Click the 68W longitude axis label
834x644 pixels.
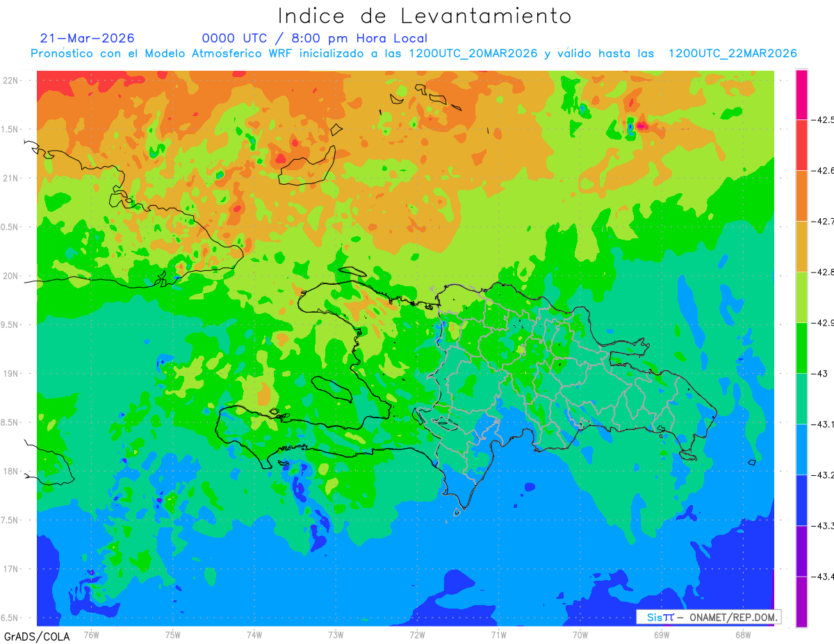pos(742,634)
